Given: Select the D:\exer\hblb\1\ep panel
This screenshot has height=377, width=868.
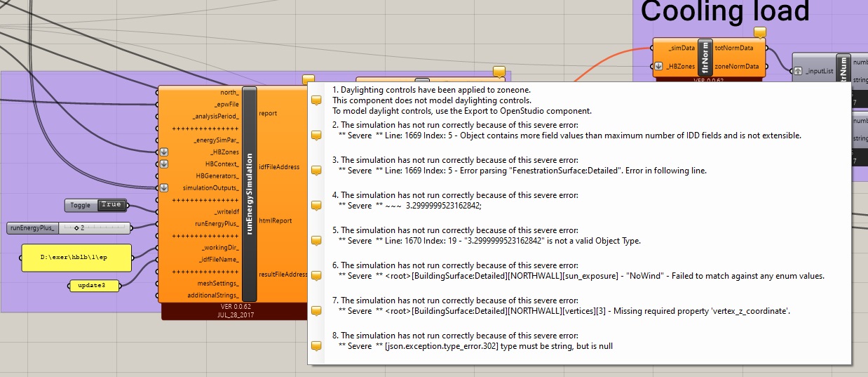Looking at the screenshot, I should coord(76,258).
